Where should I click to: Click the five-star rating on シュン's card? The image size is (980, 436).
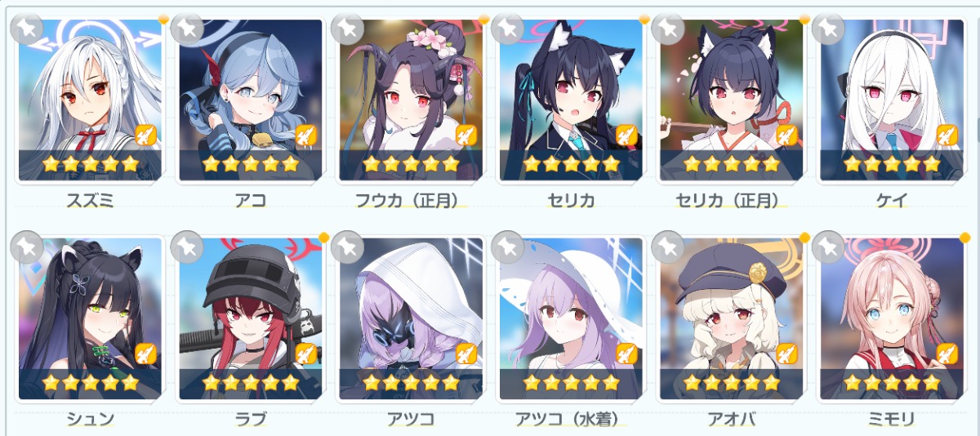[90, 382]
